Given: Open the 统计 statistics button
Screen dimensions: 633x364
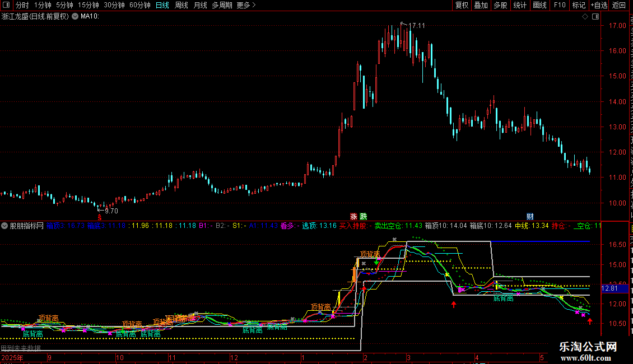Looking at the screenshot, I should (x=520, y=5).
